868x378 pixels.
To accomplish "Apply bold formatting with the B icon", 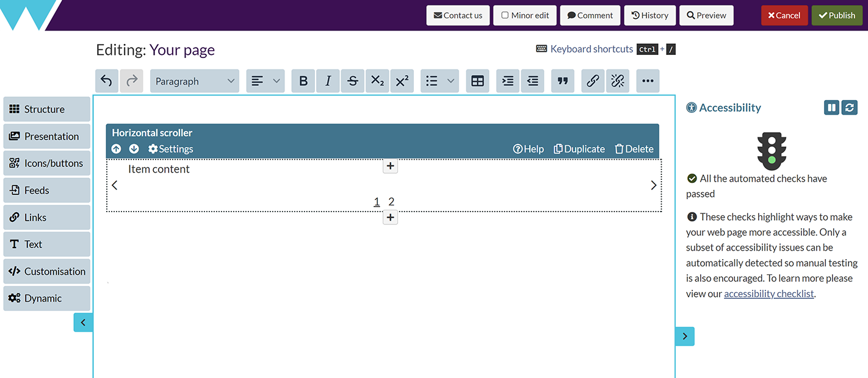I will tap(303, 80).
